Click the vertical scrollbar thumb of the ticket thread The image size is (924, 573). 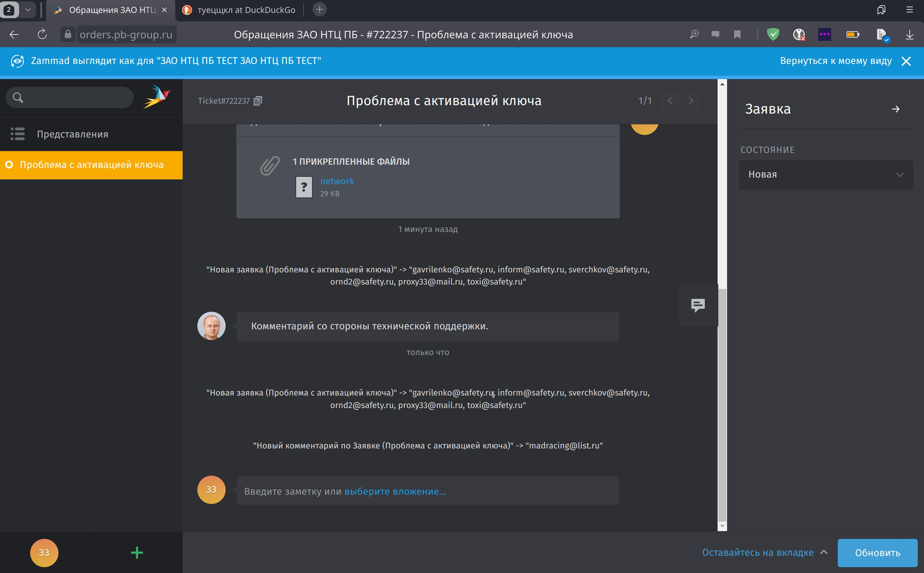point(722,405)
